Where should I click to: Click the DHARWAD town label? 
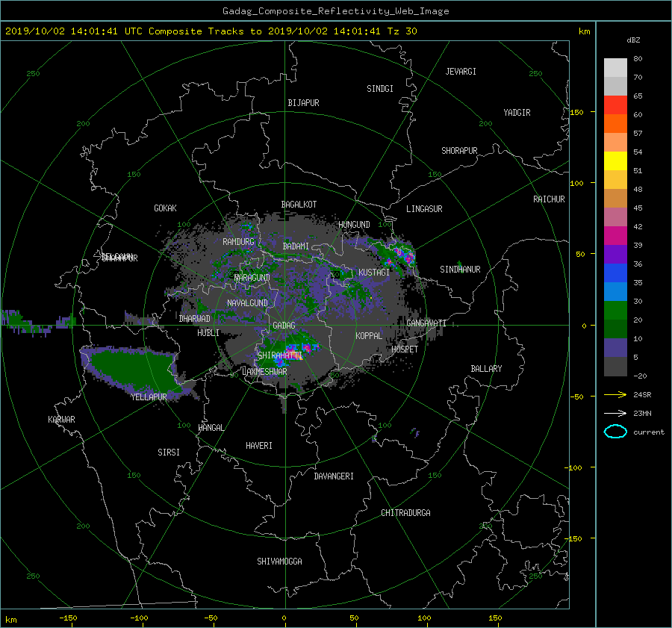[195, 319]
